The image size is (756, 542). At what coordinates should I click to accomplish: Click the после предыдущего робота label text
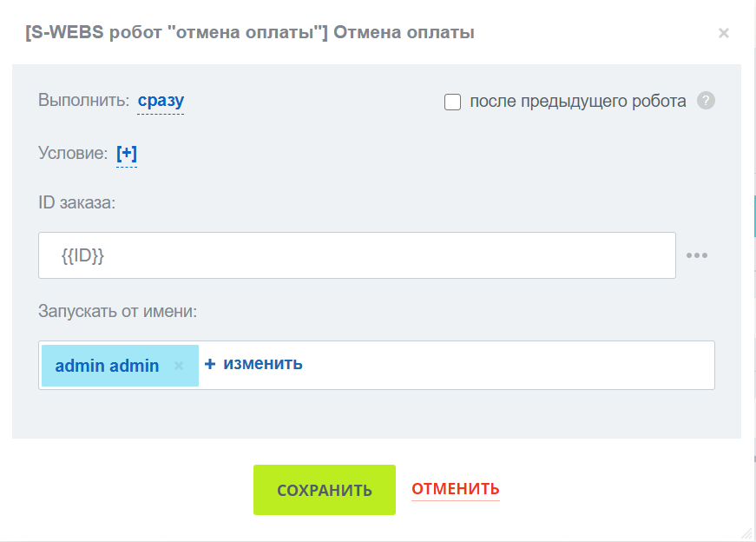pos(577,101)
